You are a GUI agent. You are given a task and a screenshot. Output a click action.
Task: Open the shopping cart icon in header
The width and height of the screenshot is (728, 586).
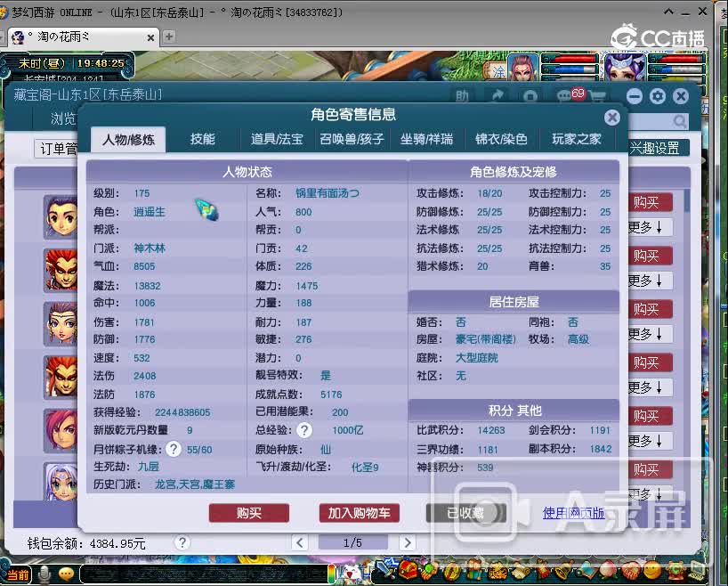coord(597,96)
